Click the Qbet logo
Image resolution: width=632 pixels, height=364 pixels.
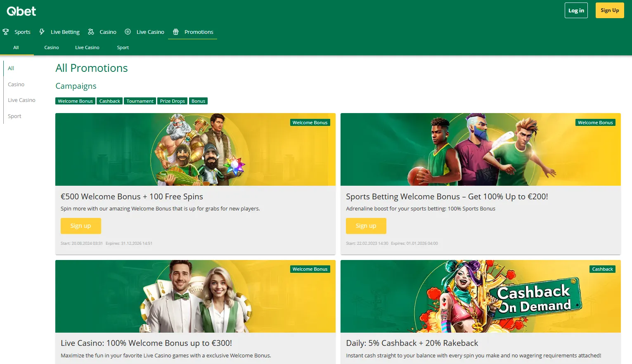tap(21, 11)
